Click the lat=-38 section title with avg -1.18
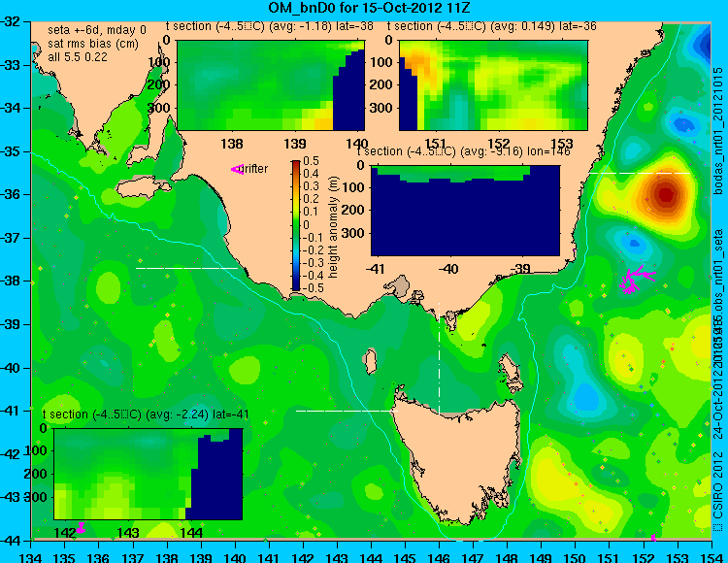 click(270, 26)
